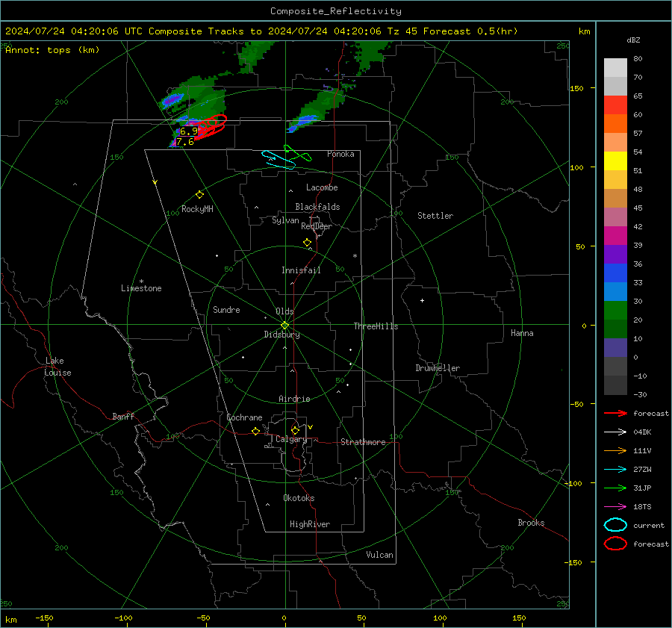672x628 pixels.
Task: Click the cyan storm track ellipse near Ponoka
Action: pyautogui.click(x=279, y=160)
